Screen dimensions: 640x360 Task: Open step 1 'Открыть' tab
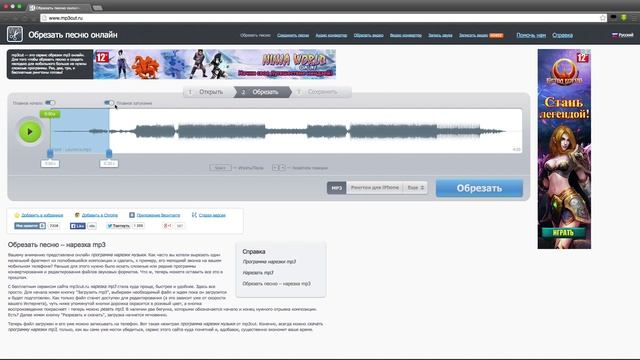point(208,92)
